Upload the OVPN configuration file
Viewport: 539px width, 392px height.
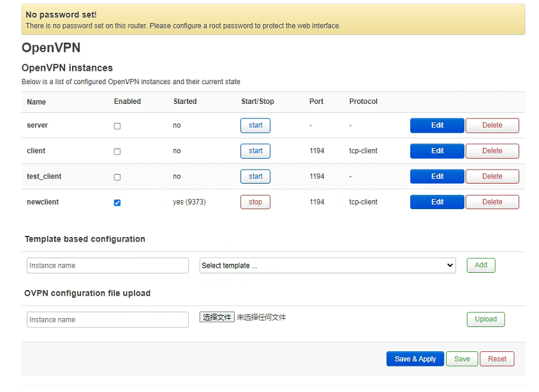click(485, 319)
